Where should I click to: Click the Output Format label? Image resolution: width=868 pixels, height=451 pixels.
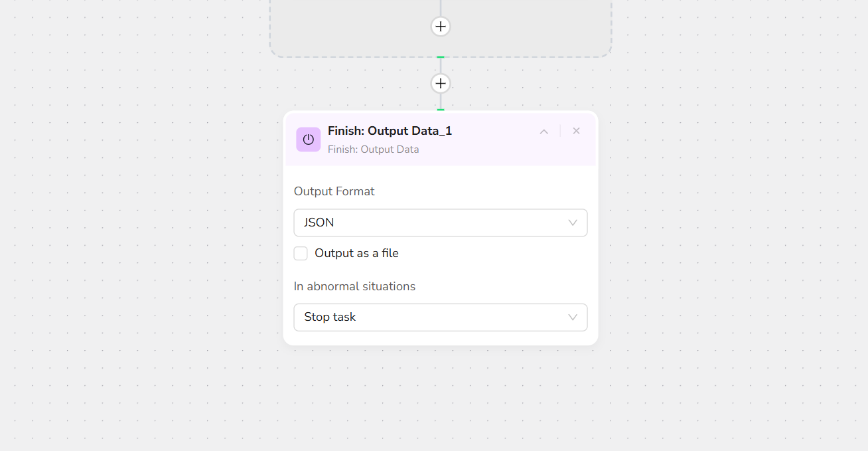click(x=334, y=191)
